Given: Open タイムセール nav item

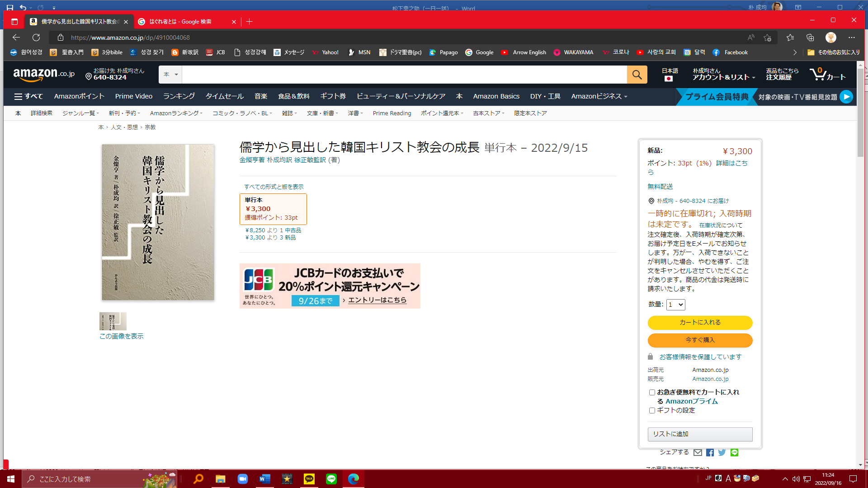Looking at the screenshot, I should [225, 96].
